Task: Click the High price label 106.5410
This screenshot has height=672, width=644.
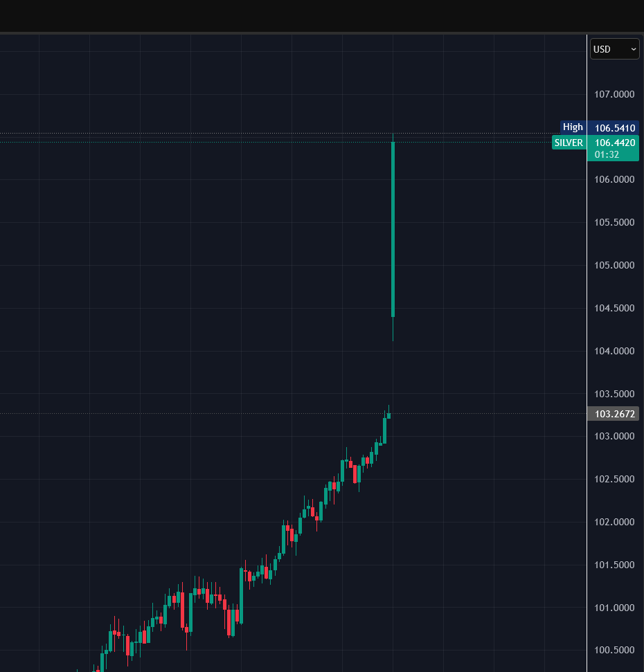Action: 614,128
